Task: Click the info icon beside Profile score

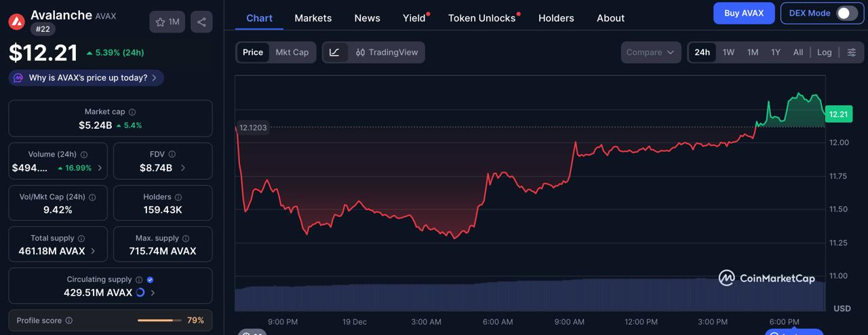Action: pos(69,321)
